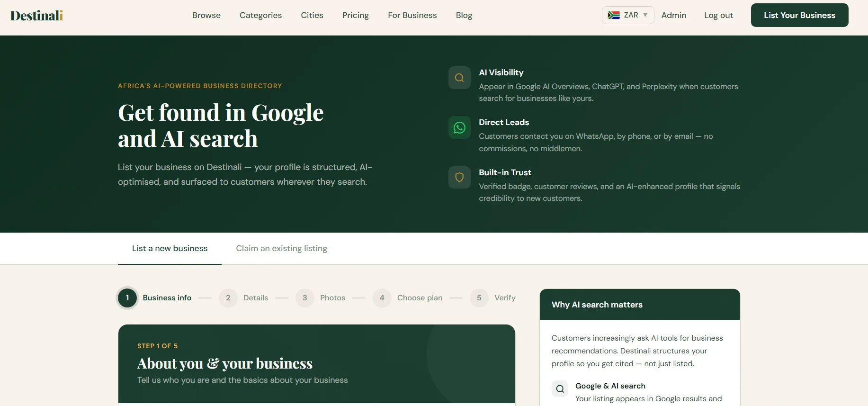Select the List a new business tab
The width and height of the screenshot is (868, 406).
(170, 248)
